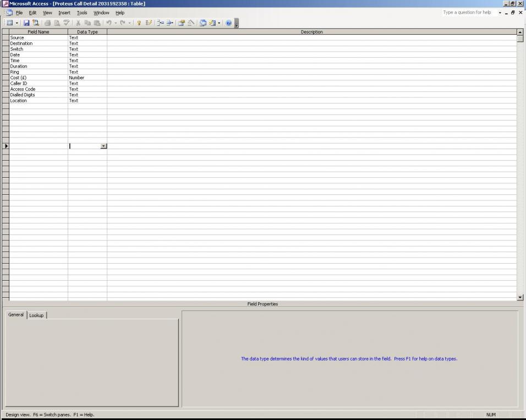Select the 'Source' field name cell
This screenshot has height=420, width=526.
click(39, 37)
